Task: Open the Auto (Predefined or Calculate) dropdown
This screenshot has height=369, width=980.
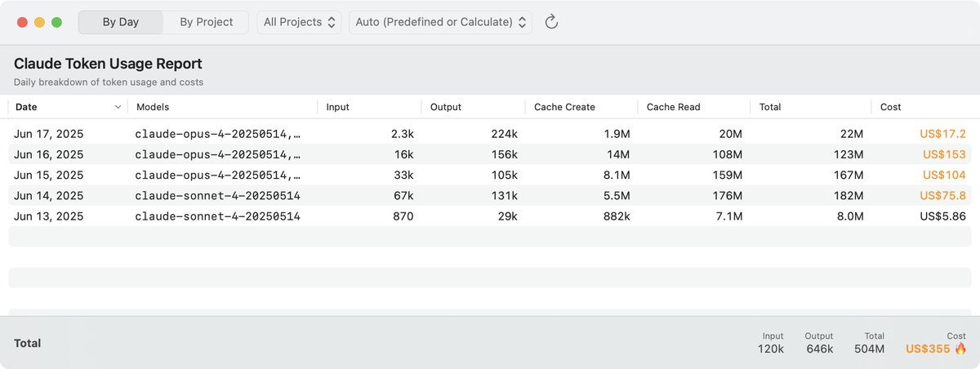Action: [440, 22]
